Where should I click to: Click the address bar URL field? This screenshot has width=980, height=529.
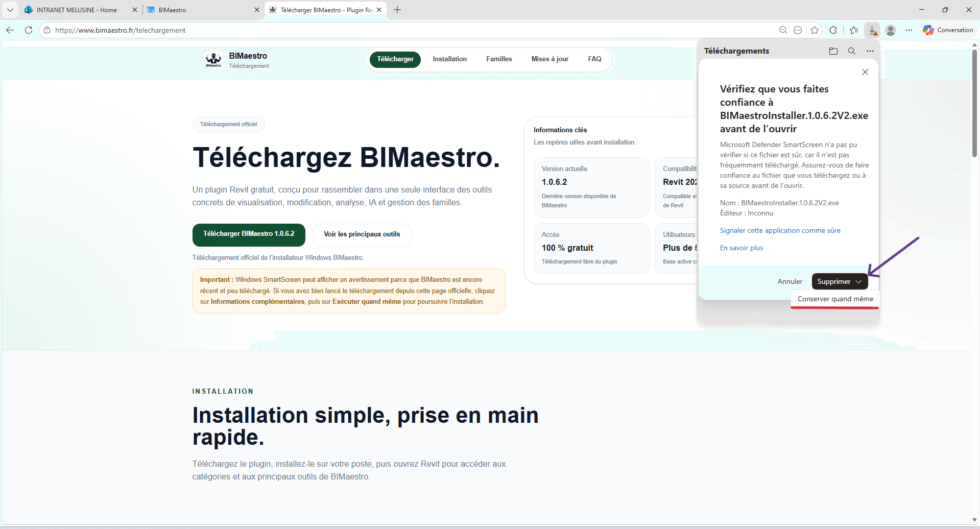(409, 30)
